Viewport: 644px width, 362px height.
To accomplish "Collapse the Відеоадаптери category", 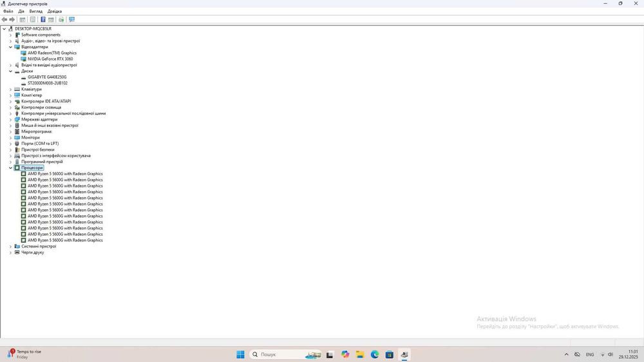I will pos(11,47).
